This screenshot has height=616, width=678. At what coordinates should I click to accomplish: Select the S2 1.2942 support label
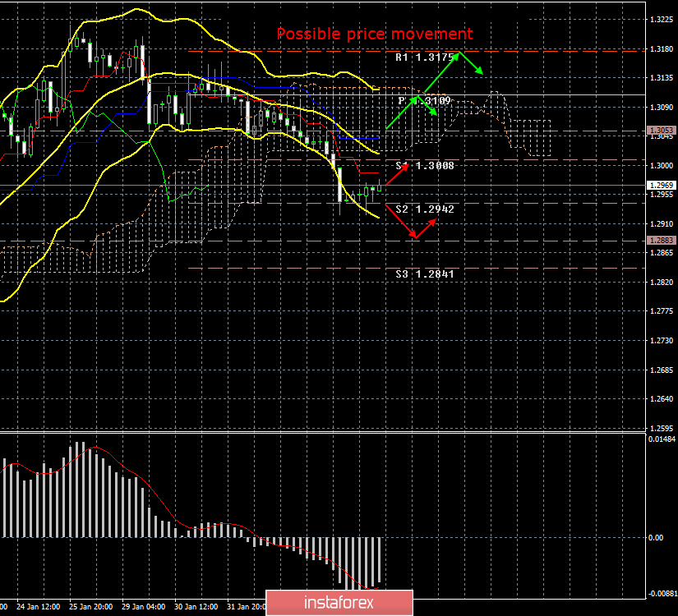pos(425,209)
